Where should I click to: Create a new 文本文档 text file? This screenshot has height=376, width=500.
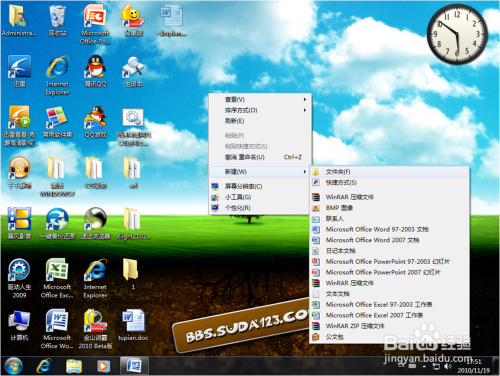click(x=390, y=293)
